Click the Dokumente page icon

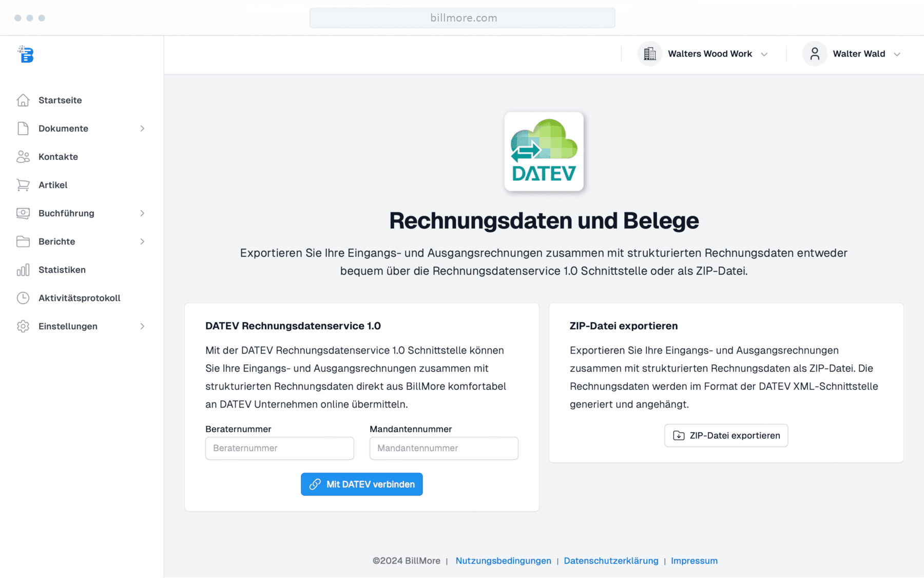[x=23, y=128]
